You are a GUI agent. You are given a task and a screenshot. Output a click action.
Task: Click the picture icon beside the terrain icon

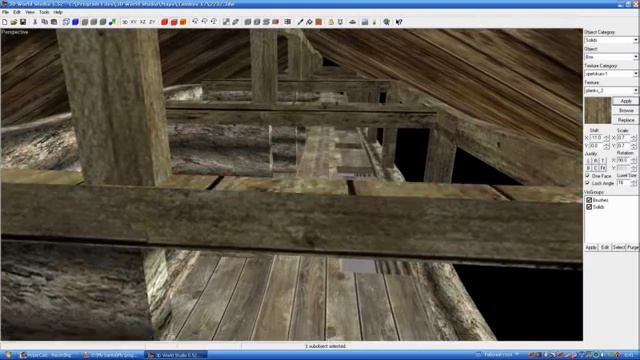coord(365,22)
